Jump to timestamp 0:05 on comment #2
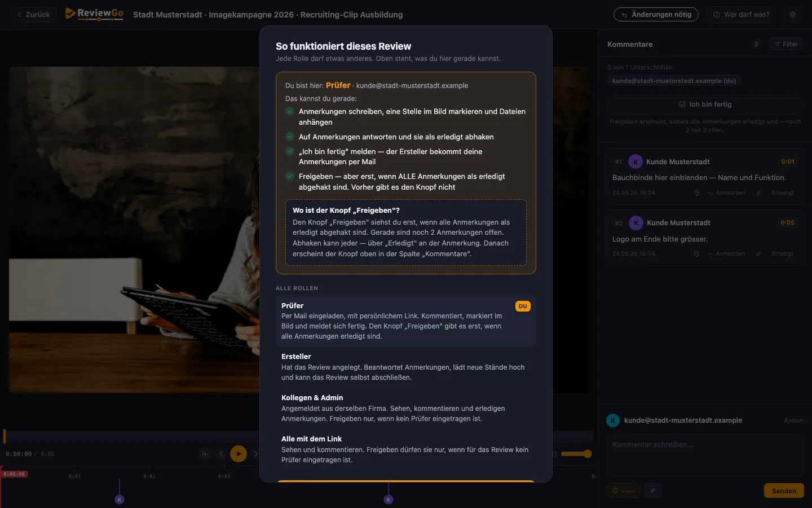Image resolution: width=812 pixels, height=508 pixels. tap(788, 223)
